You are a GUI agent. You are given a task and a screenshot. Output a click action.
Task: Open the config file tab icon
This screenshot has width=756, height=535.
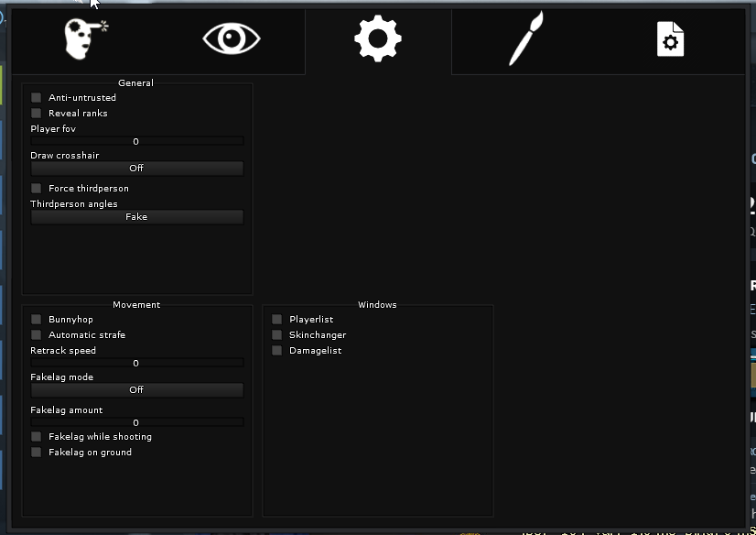tap(670, 39)
